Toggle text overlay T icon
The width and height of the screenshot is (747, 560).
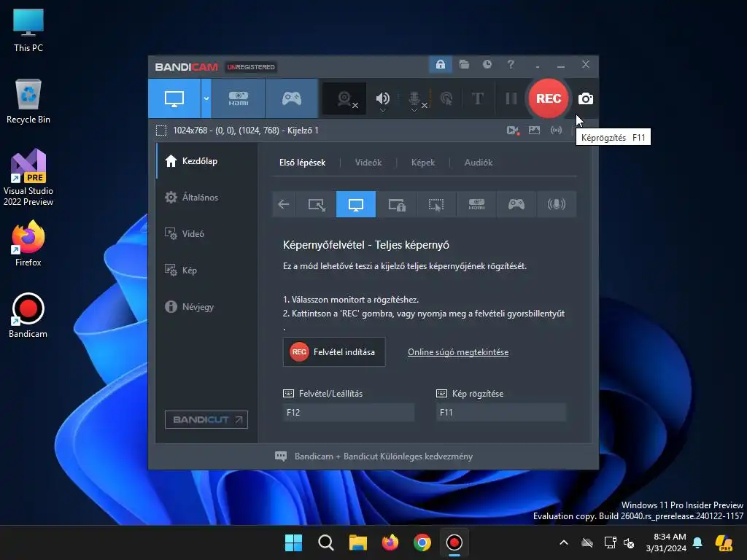coord(477,98)
